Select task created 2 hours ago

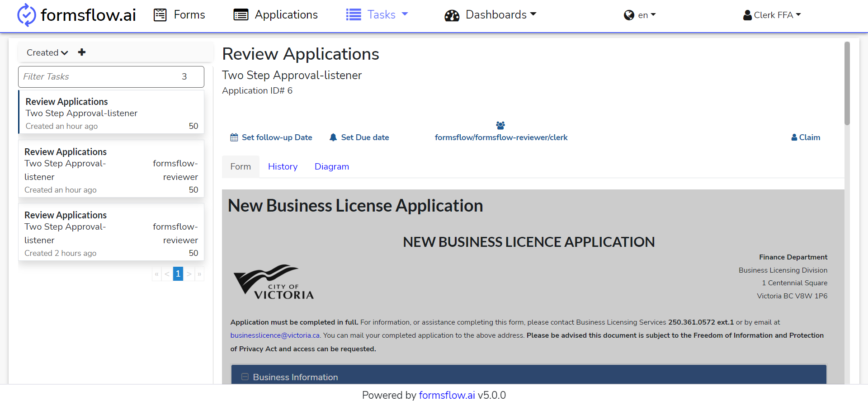pos(111,232)
